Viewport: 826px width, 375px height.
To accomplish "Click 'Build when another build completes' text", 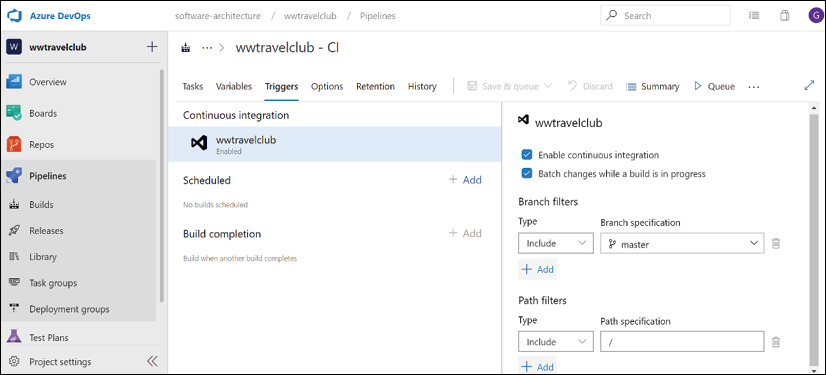I will [240, 259].
